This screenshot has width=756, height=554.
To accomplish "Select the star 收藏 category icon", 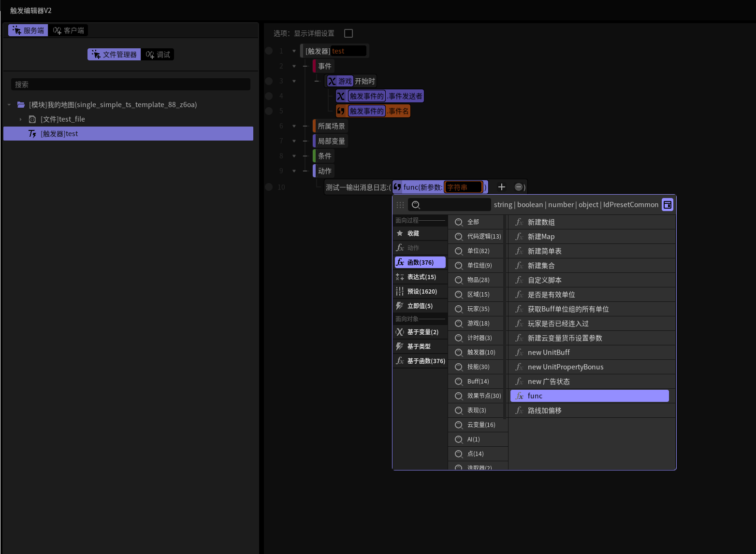I will (x=400, y=233).
